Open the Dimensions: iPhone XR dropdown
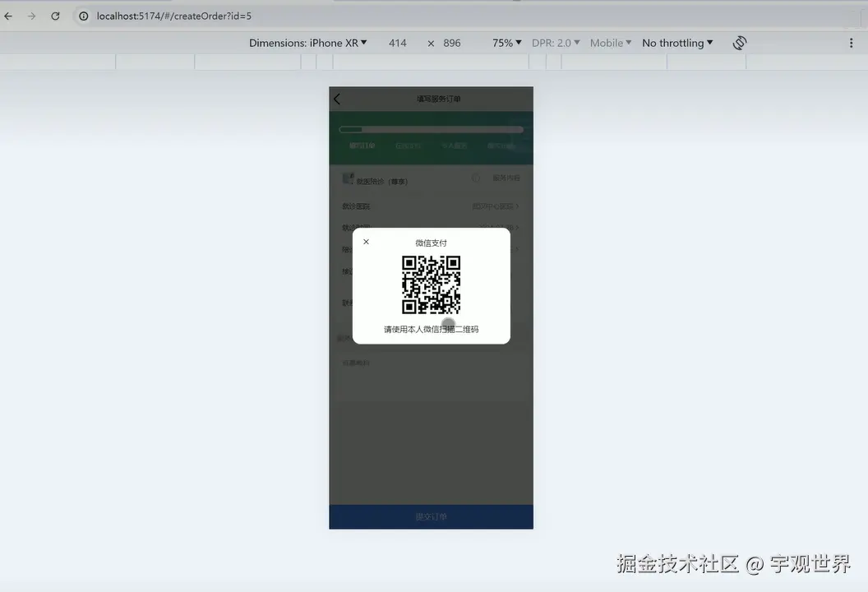This screenshot has height=592, width=868. [307, 44]
